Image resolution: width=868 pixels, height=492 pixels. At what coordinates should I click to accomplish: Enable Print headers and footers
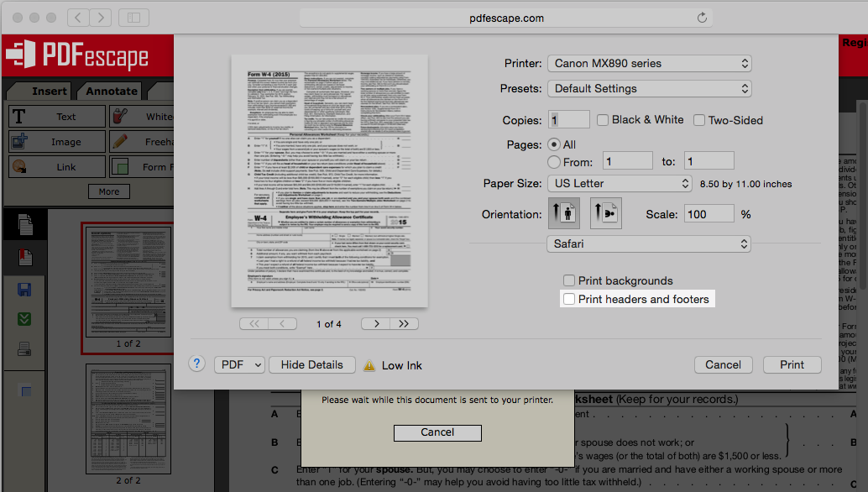click(x=568, y=299)
